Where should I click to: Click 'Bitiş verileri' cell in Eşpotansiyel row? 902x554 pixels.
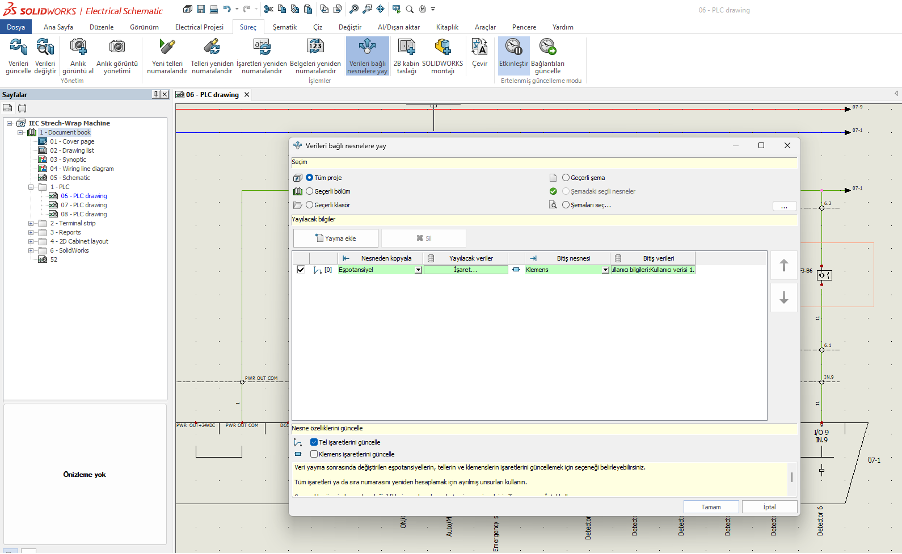[x=653, y=270]
